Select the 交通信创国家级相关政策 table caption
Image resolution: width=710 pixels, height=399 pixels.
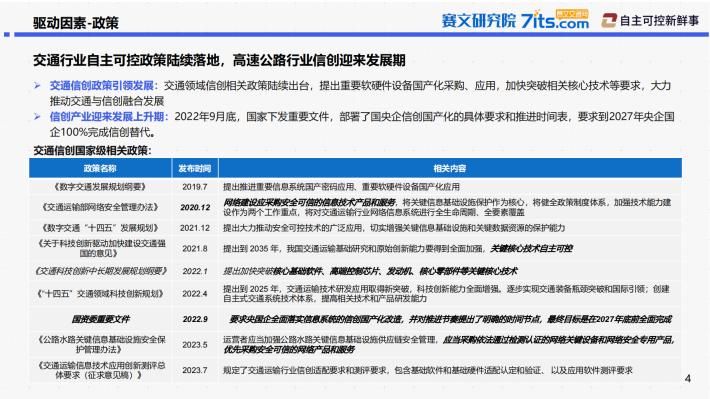[x=92, y=150]
